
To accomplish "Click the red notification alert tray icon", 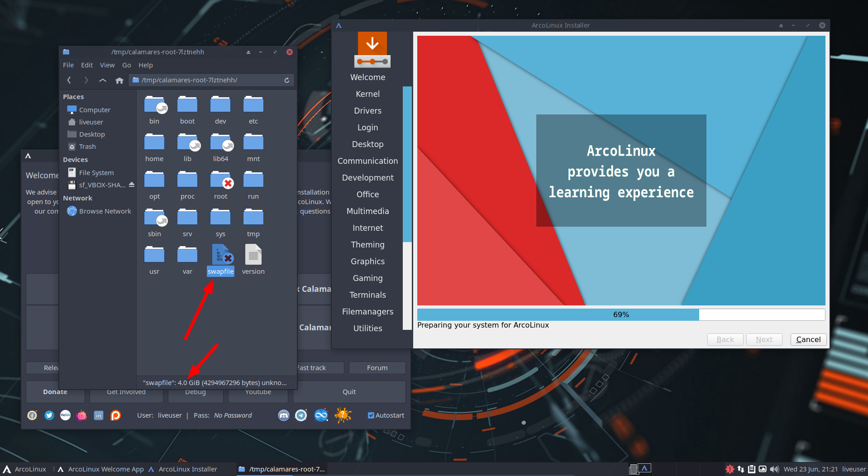I will (x=730, y=469).
